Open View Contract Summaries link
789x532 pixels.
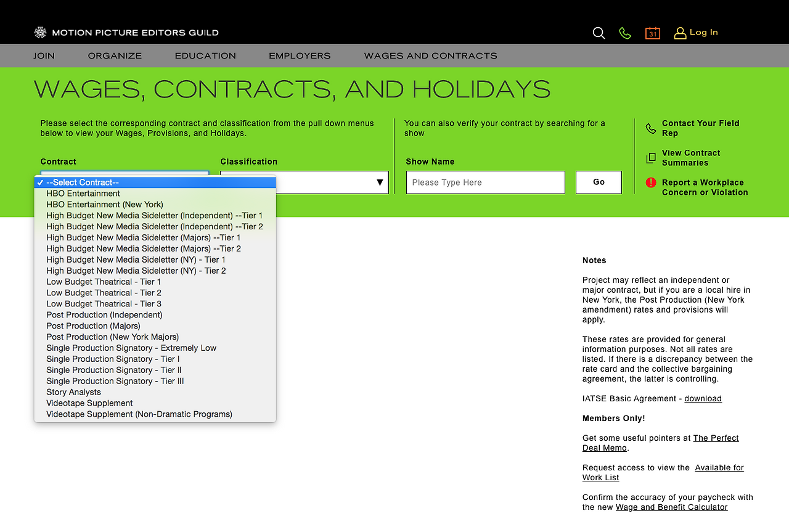click(692, 158)
